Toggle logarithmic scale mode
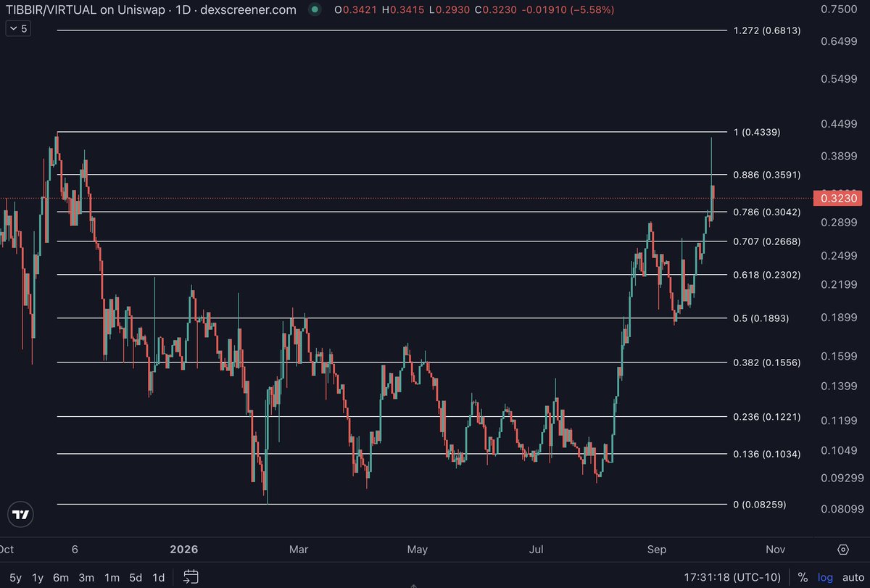The height and width of the screenshot is (588, 870). tap(826, 578)
